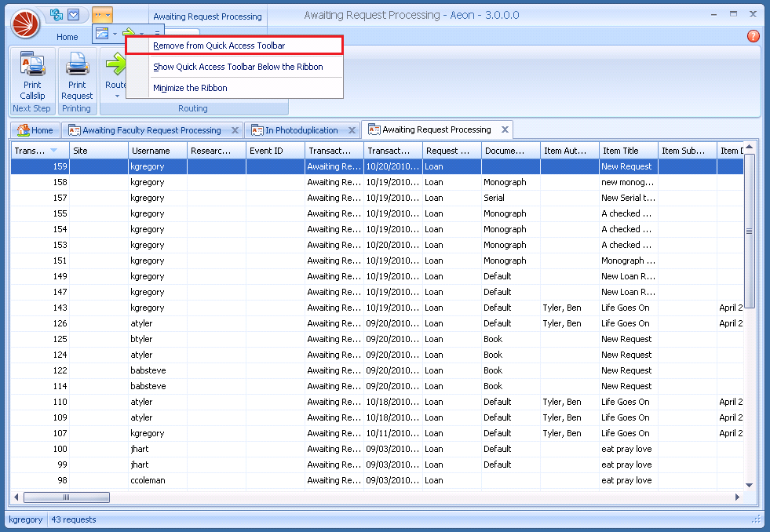Image resolution: width=770 pixels, height=532 pixels.
Task: Choose Show Quick Access Toolbar Below the Ribbon
Action: [x=238, y=67]
